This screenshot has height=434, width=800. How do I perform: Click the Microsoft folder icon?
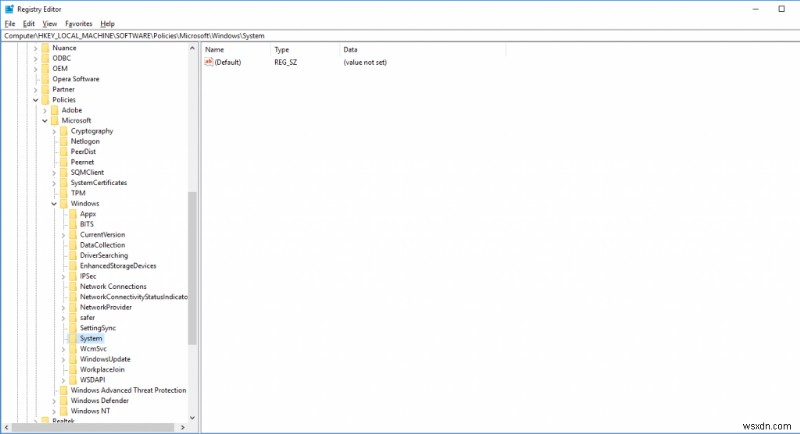[55, 120]
